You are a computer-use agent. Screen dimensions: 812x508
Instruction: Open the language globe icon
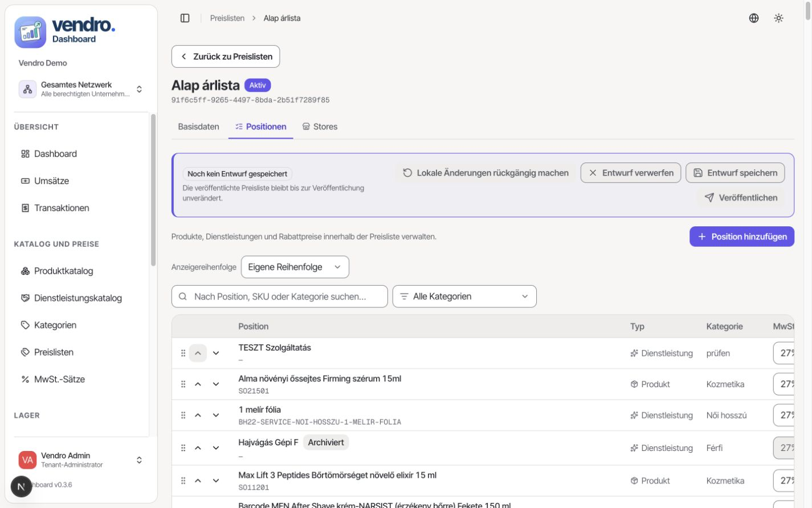[753, 18]
